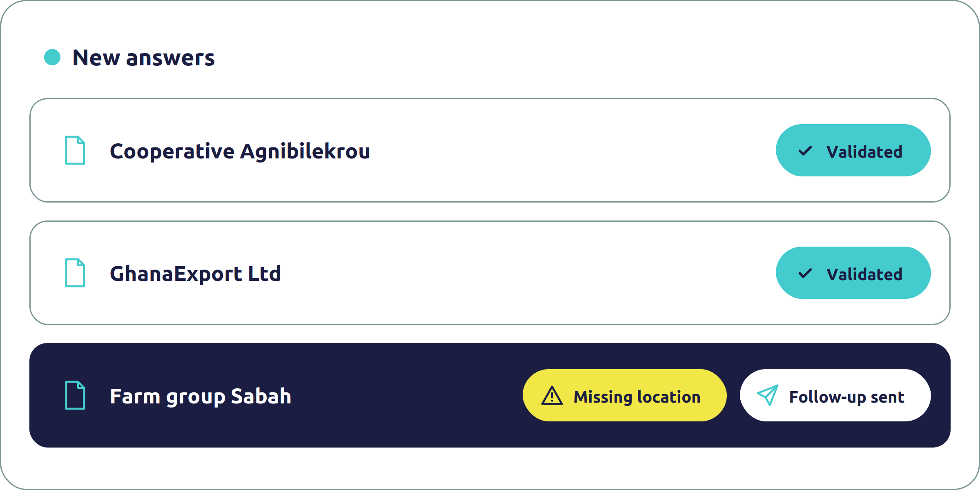The height and width of the screenshot is (490, 980).
Task: Click the checkmark icon in Cooperative Agnibilekrou's badge
Action: (x=805, y=151)
